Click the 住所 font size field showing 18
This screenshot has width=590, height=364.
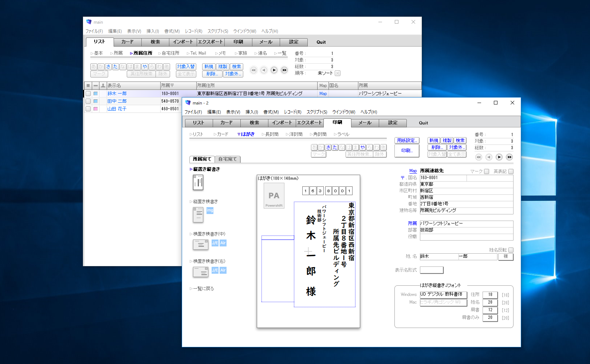tap(490, 295)
